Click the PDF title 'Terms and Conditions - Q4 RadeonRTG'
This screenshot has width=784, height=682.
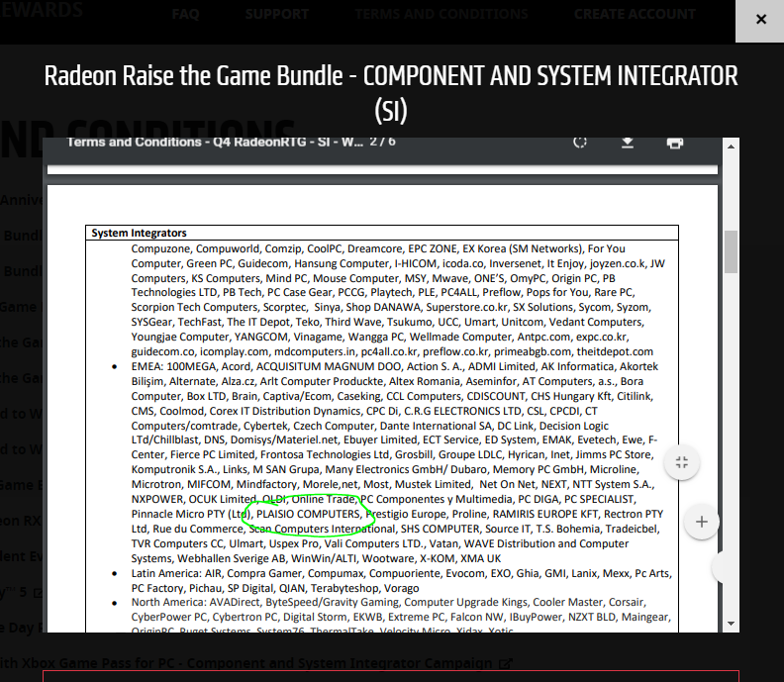point(216,142)
